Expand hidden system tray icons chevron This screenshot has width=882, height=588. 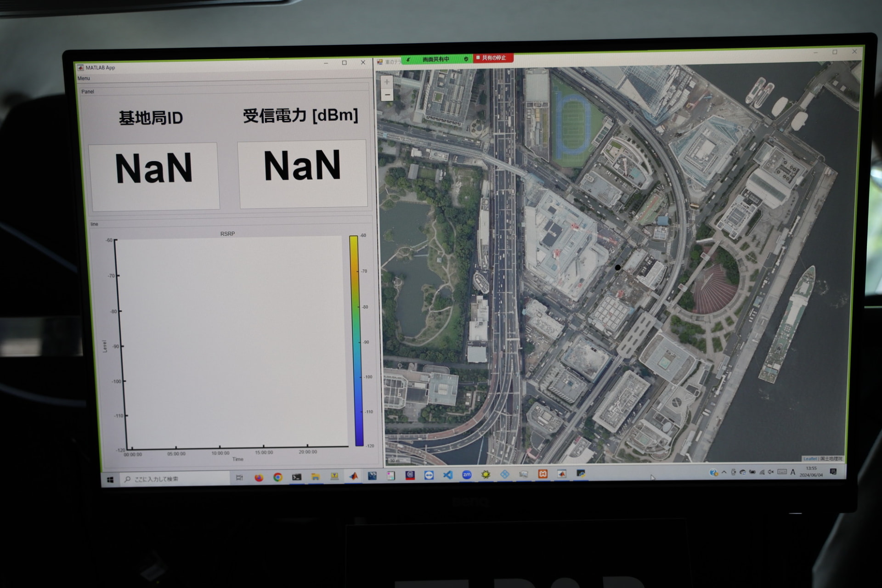pos(724,472)
